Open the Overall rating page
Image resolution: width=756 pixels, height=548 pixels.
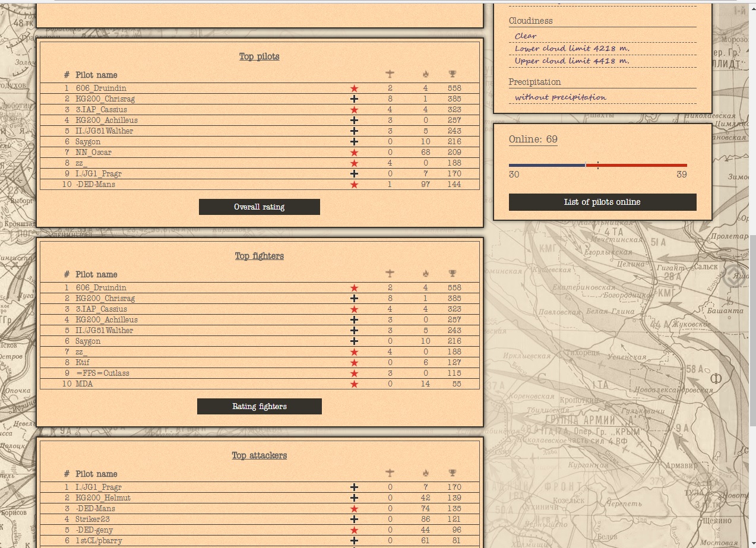click(260, 207)
